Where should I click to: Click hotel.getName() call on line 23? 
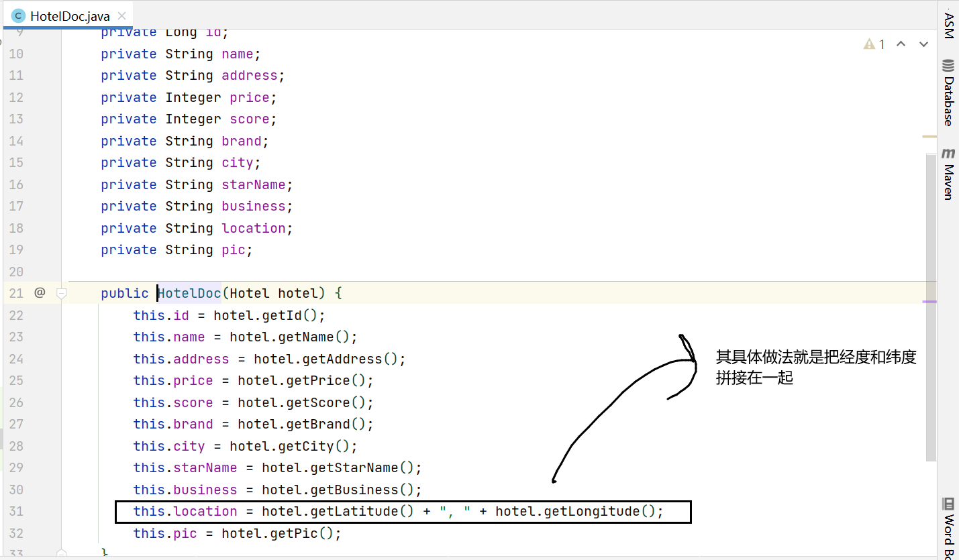[290, 337]
